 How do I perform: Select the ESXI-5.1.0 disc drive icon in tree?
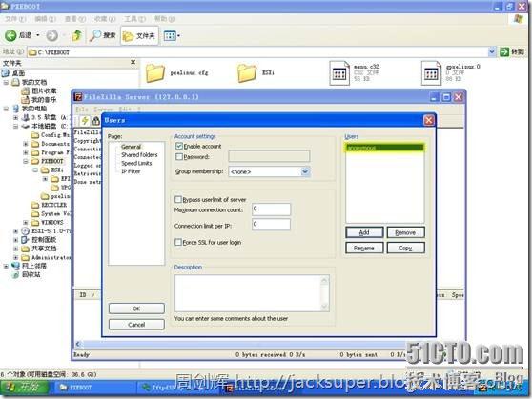coord(26,231)
